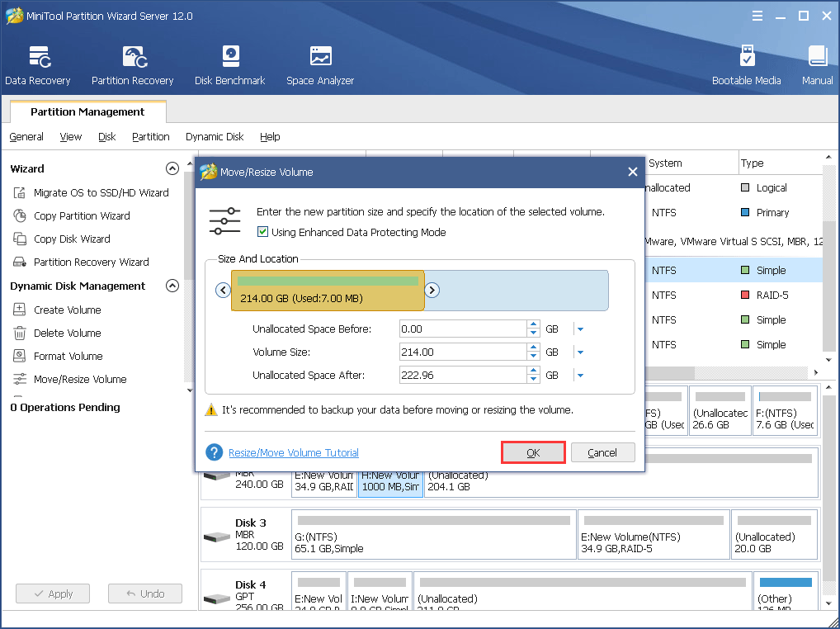Open the Bootable Media builder

(746, 65)
